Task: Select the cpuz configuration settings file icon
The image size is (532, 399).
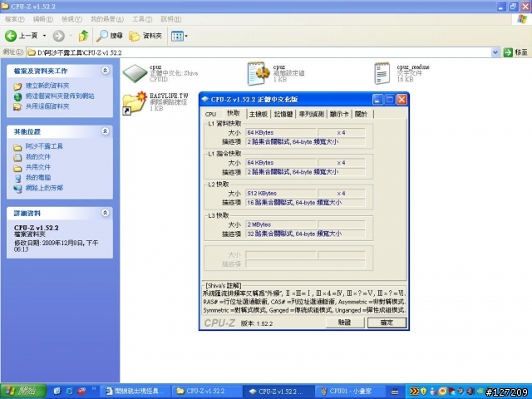Action: pyautogui.click(x=258, y=73)
